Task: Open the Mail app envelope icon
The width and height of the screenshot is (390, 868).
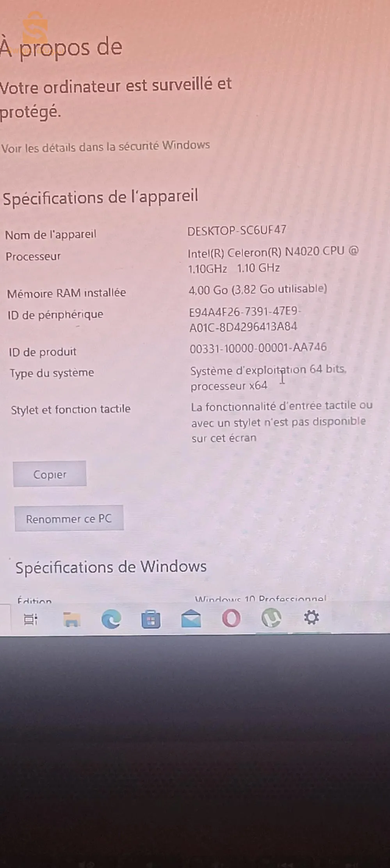Action: [191, 619]
